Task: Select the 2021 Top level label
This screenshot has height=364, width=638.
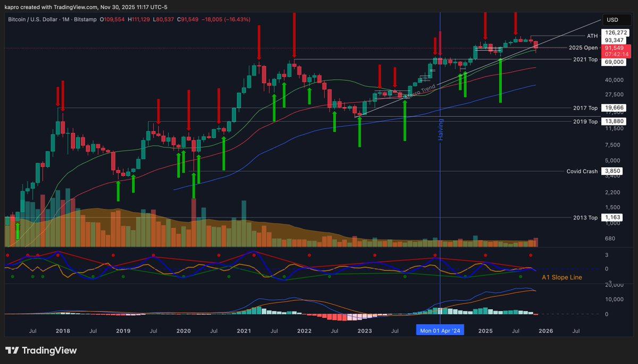Action: pos(585,60)
